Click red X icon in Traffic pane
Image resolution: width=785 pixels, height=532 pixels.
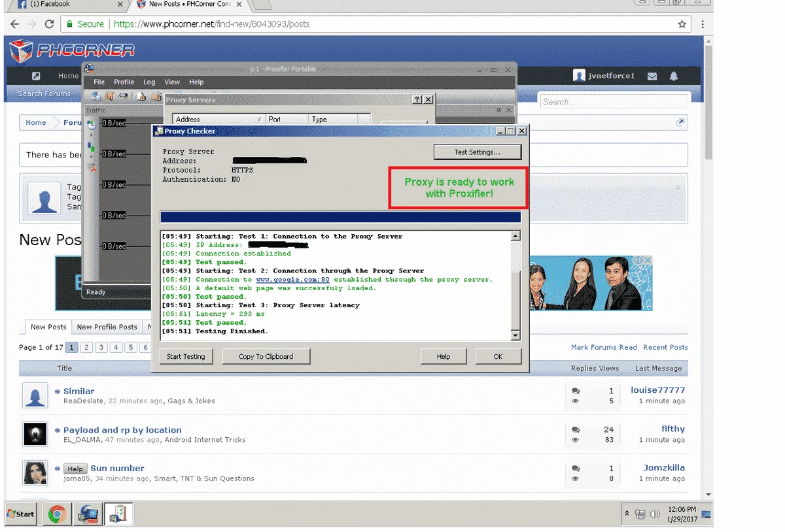92,167
